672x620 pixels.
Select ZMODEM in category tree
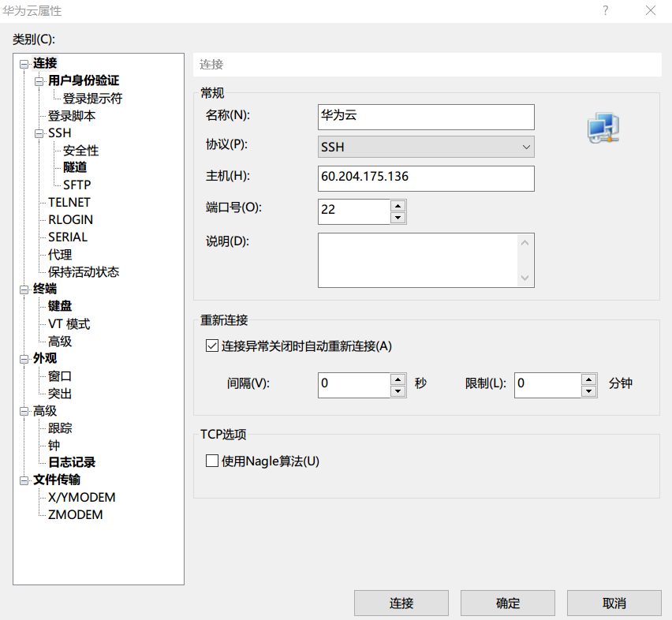click(x=76, y=514)
